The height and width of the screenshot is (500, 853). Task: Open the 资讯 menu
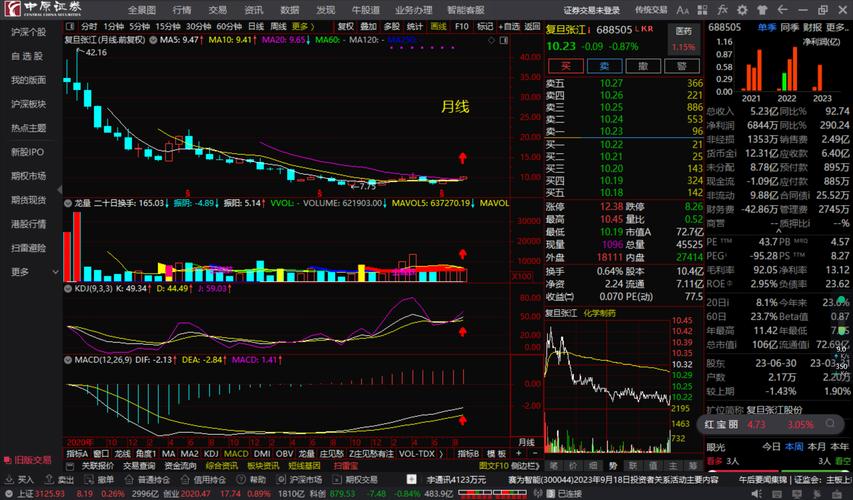point(254,10)
